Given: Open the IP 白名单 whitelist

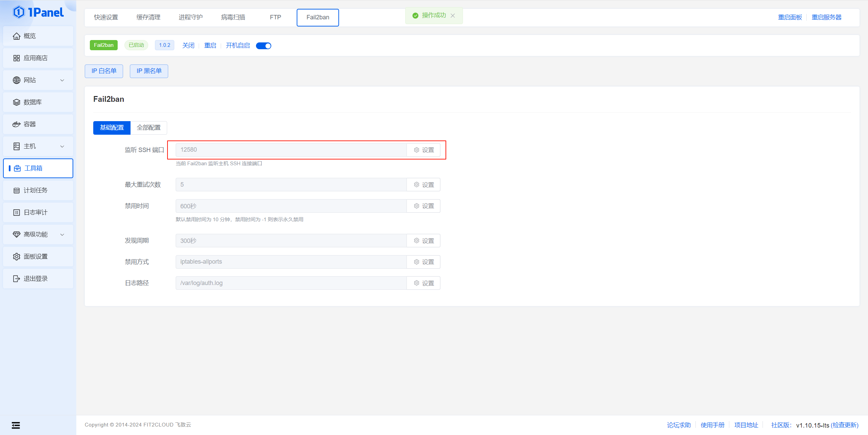Looking at the screenshot, I should [x=104, y=71].
